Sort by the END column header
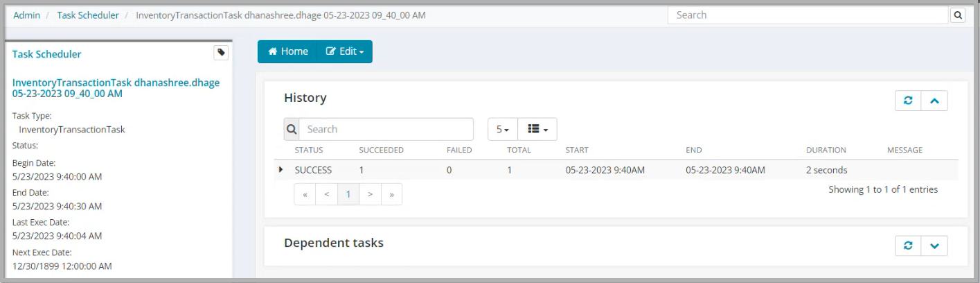980x283 pixels. pos(693,150)
